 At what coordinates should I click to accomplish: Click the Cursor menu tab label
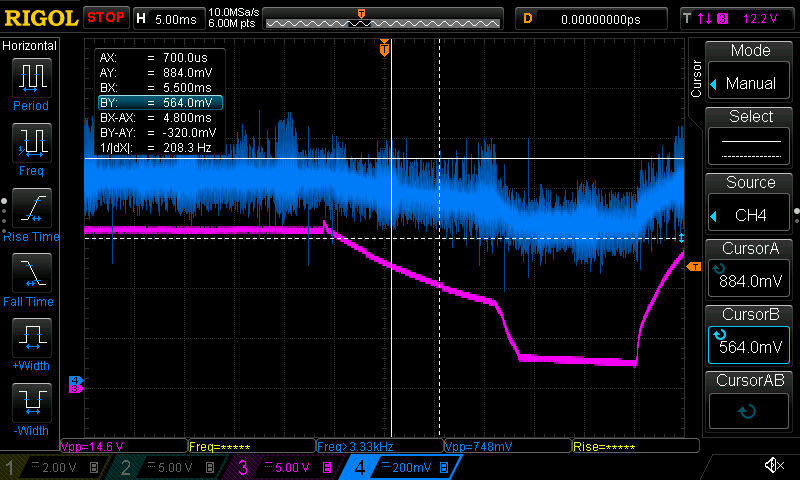[696, 79]
